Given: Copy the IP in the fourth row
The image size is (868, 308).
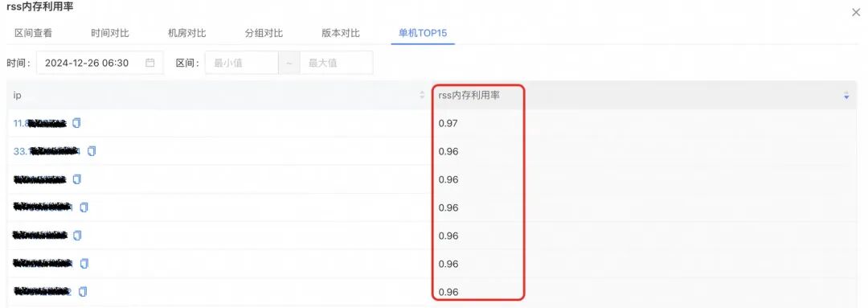Looking at the screenshot, I should (x=84, y=207).
